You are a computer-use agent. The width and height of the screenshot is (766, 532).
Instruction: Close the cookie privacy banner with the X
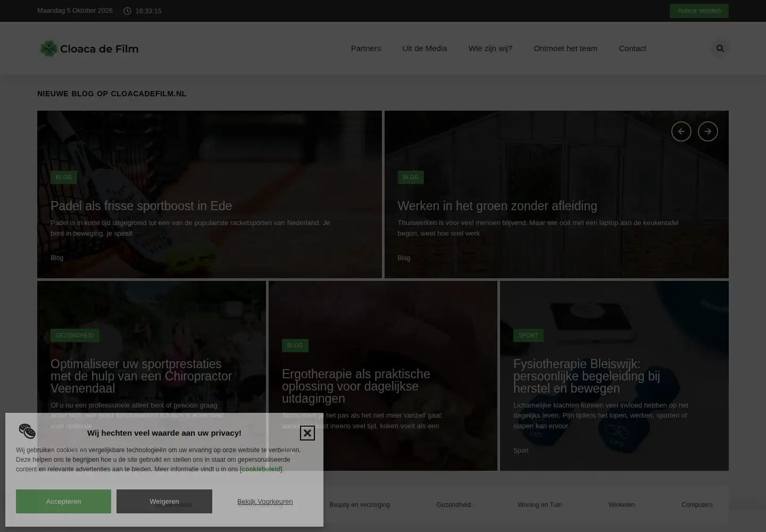pyautogui.click(x=307, y=433)
